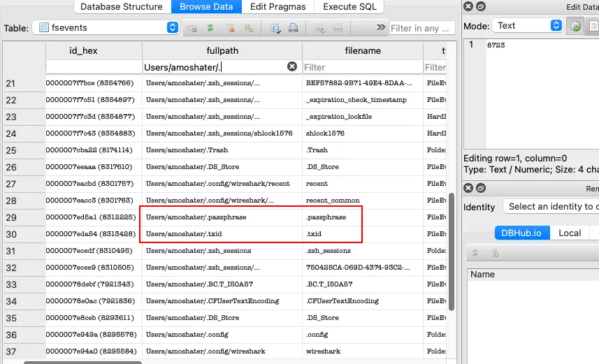
Task: Sort by the filename column header
Action: click(x=363, y=50)
